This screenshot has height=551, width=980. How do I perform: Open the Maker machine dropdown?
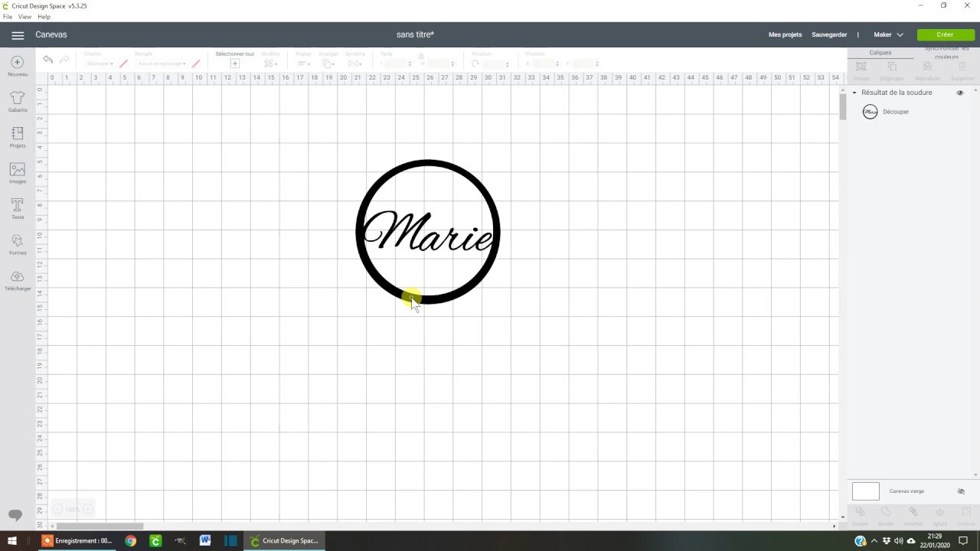point(888,34)
